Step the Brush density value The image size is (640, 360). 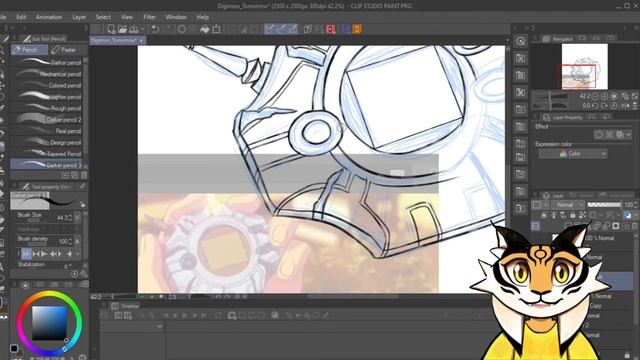71,242
